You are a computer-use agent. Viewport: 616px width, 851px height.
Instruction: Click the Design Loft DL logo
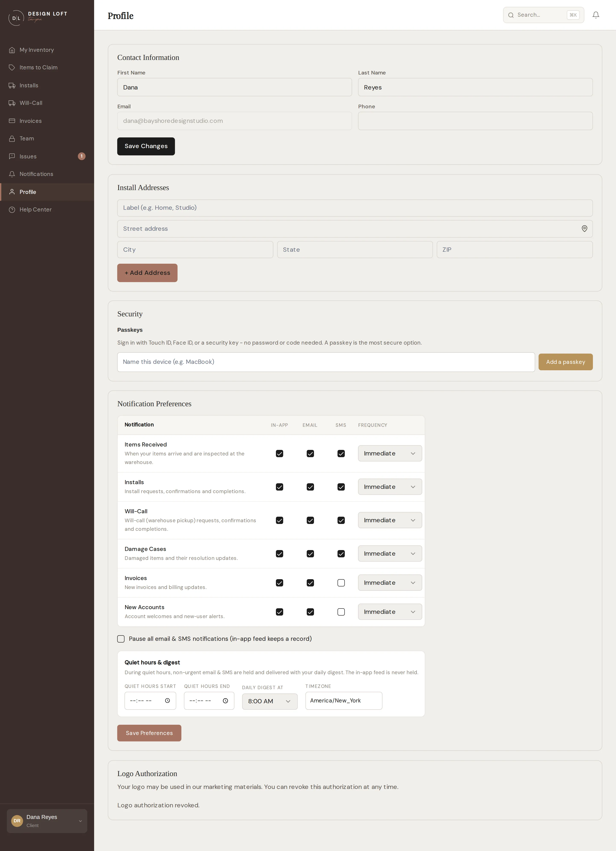[16, 18]
